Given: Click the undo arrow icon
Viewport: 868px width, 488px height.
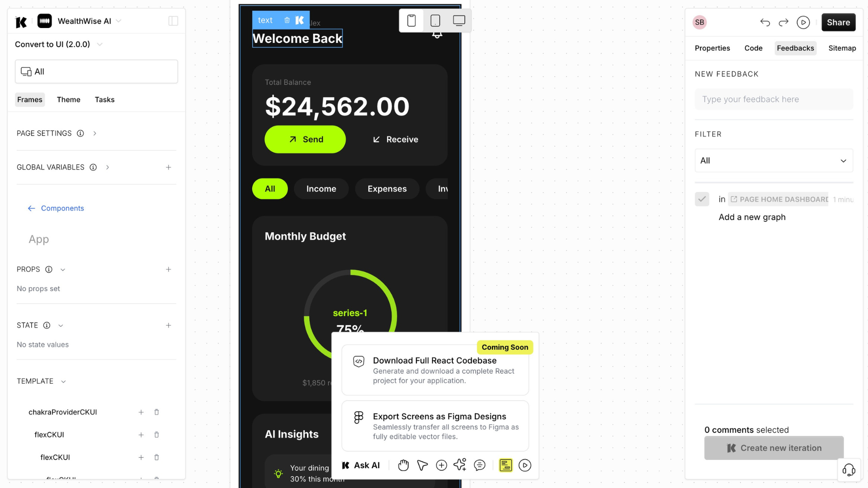Looking at the screenshot, I should (x=765, y=23).
